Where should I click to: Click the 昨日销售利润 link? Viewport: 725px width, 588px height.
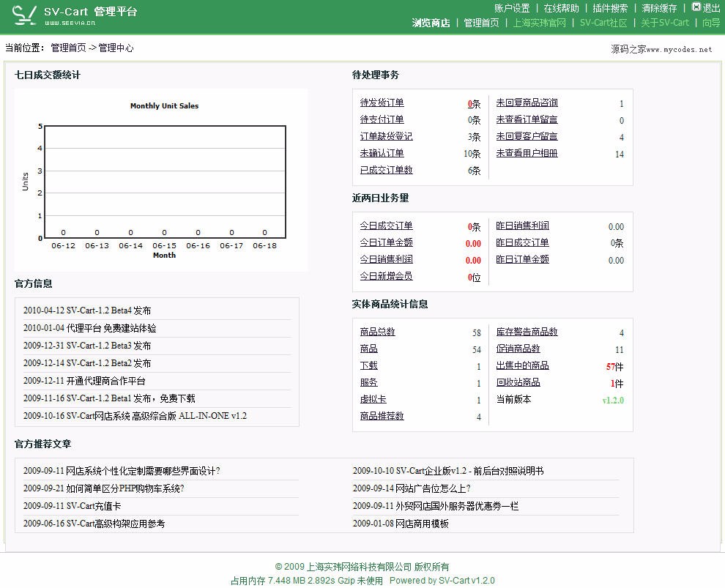pyautogui.click(x=522, y=226)
